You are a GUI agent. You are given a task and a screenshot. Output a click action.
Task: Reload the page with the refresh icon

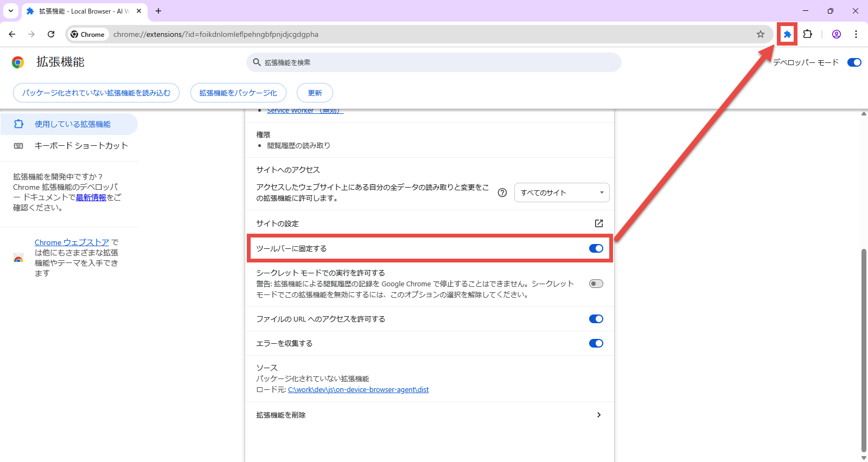pos(51,34)
